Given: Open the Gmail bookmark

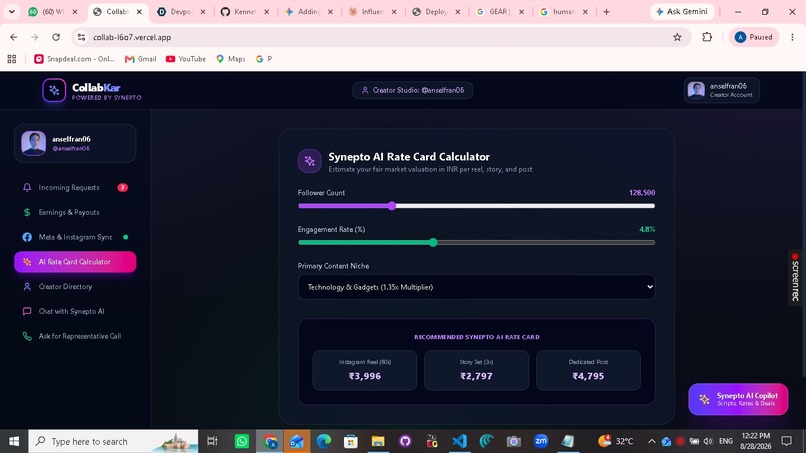Looking at the screenshot, I should 140,59.
